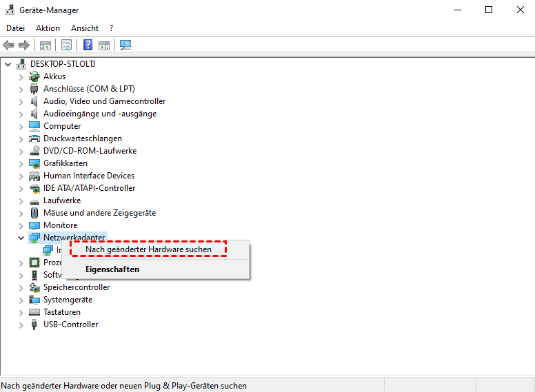Select the Audio, Video und Gamecontroller label
The image size is (535, 392).
point(104,101)
